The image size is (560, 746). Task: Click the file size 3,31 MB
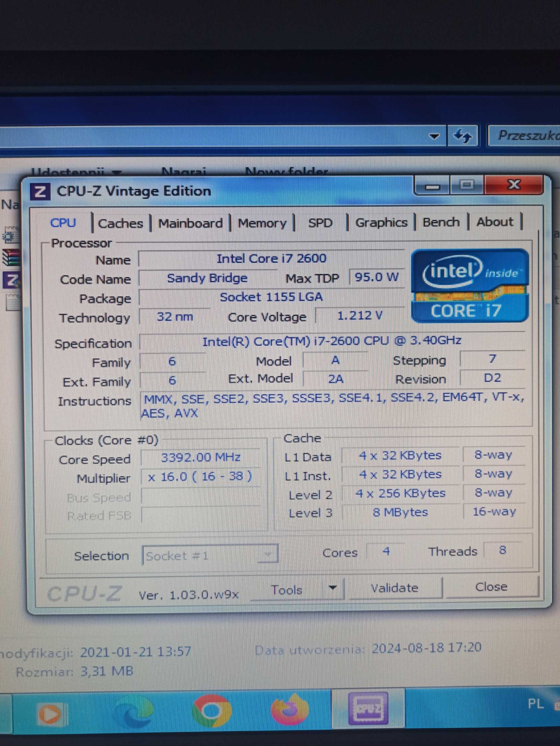click(106, 671)
